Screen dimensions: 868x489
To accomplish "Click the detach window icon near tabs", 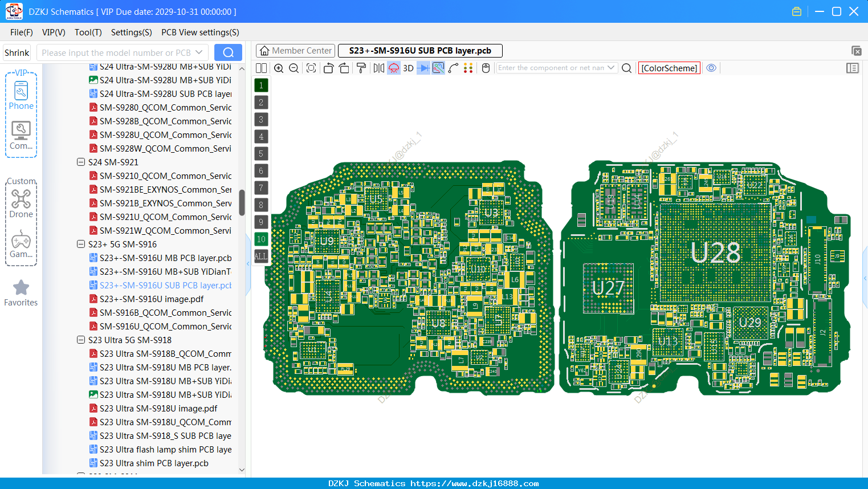I will point(856,51).
